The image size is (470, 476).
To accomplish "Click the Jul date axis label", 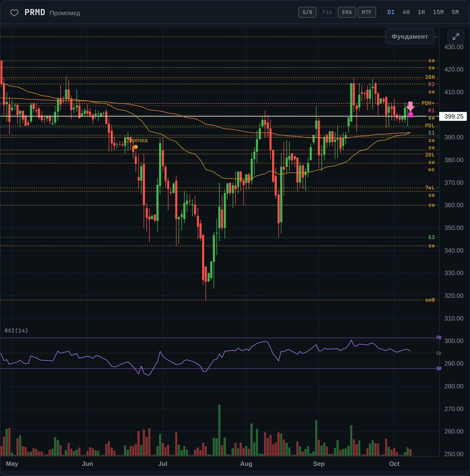I will point(163,464).
